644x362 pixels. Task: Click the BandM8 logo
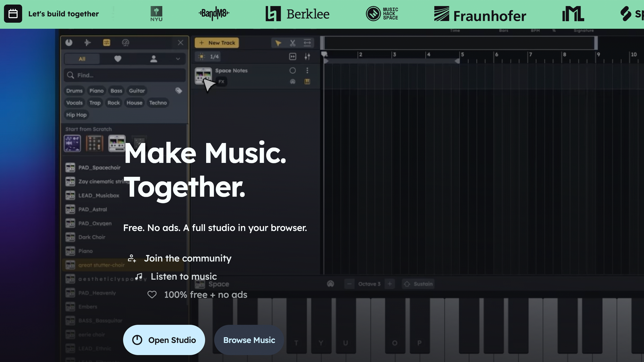214,13
